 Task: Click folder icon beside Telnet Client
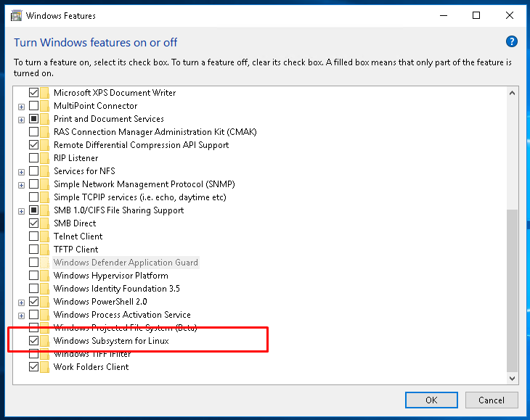pos(44,236)
